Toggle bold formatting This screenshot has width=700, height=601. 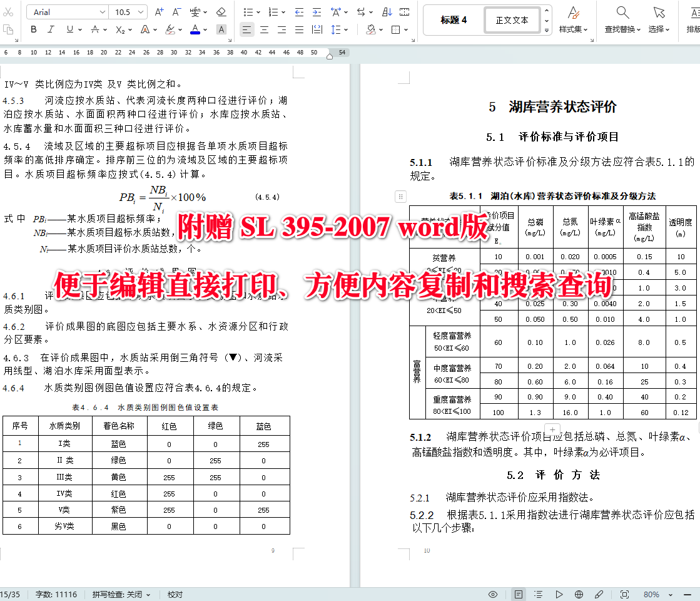pyautogui.click(x=33, y=30)
